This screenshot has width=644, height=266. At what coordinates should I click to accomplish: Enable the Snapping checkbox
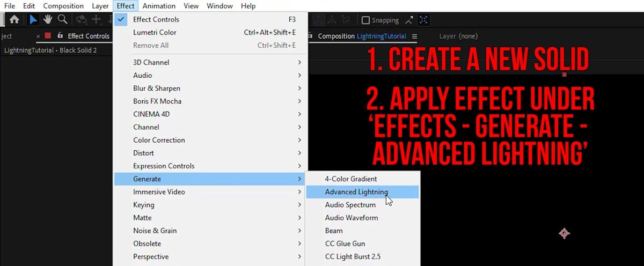tap(365, 20)
